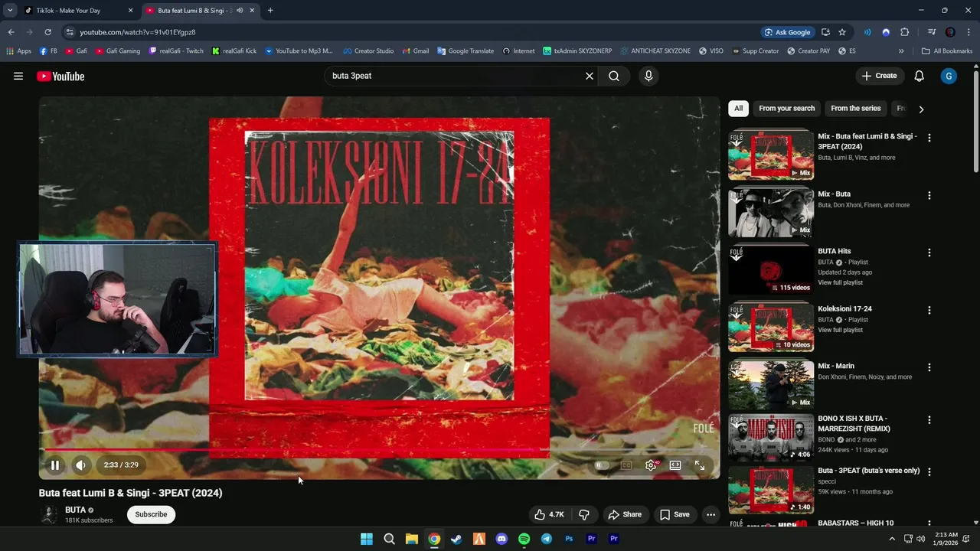Image resolution: width=980 pixels, height=551 pixels.
Task: Open Steam from taskbar
Action: pyautogui.click(x=456, y=539)
